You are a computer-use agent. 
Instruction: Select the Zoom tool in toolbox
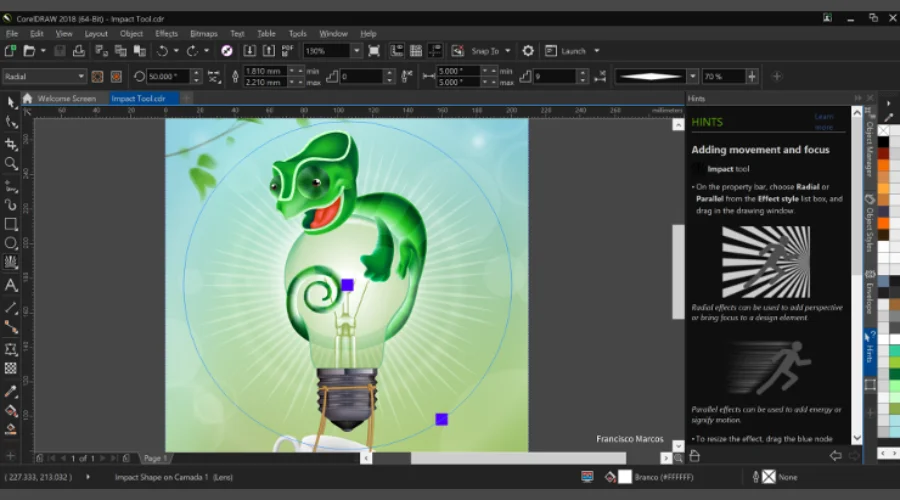(x=11, y=164)
